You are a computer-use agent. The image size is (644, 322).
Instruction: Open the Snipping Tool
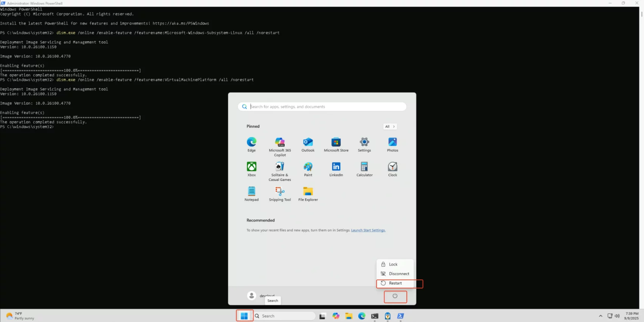point(280,194)
